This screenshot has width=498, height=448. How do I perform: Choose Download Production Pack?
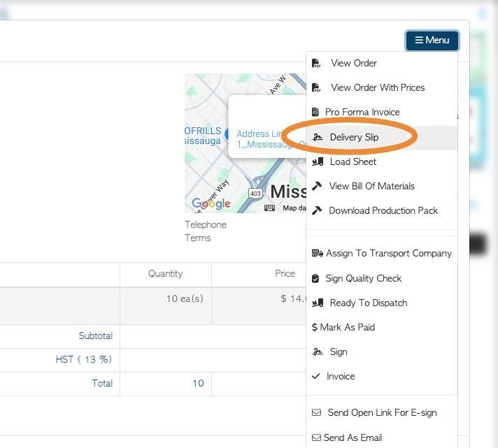(x=383, y=211)
